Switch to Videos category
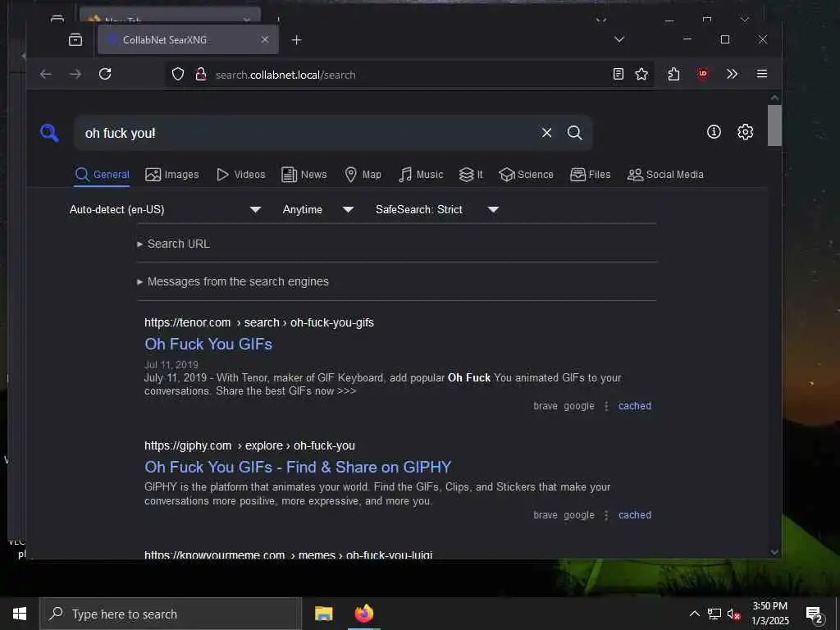The height and width of the screenshot is (630, 840). pos(240,175)
